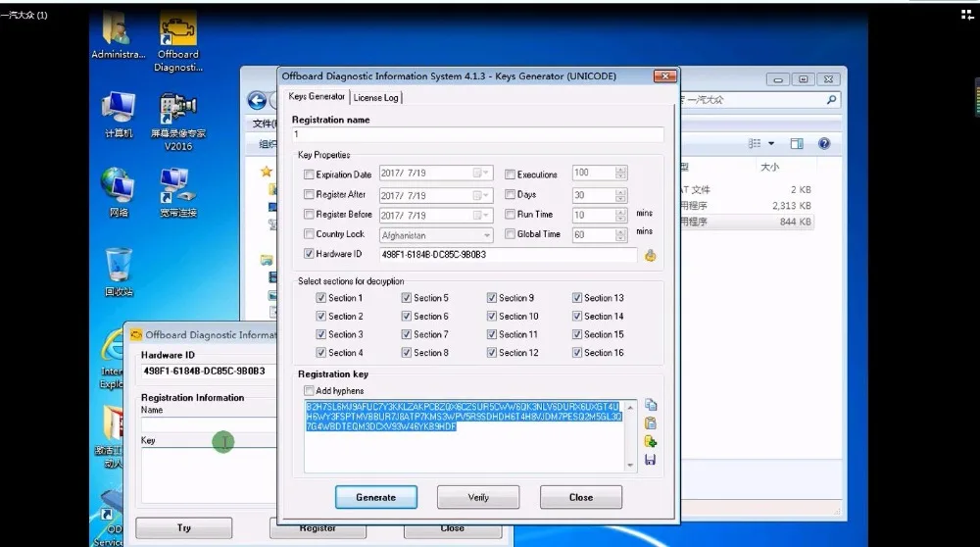The image size is (980, 547).
Task: Open Administrator folder desktop icon
Action: click(x=119, y=37)
